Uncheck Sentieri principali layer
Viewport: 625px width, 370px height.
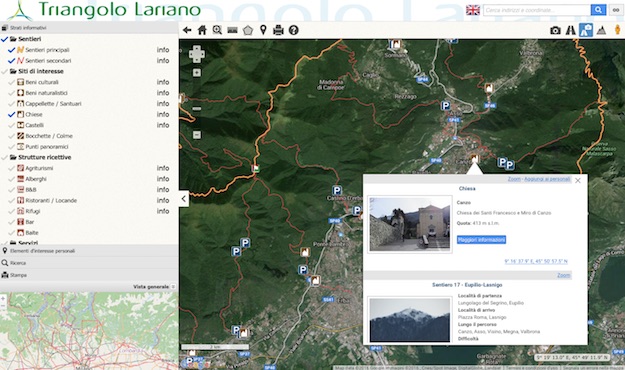[12, 50]
